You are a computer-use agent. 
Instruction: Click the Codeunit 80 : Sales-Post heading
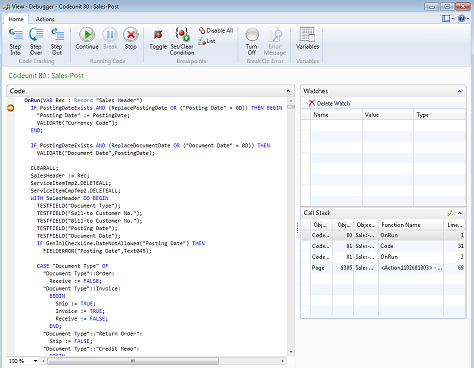[46, 76]
